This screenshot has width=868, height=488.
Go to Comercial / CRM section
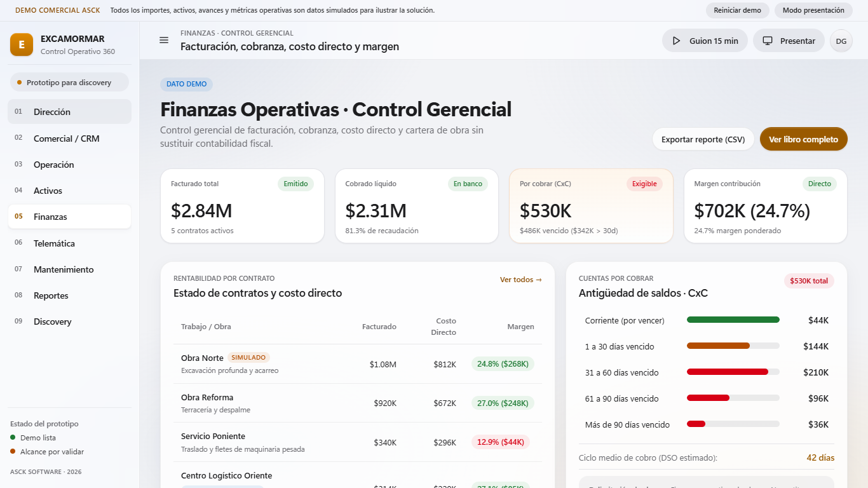pos(69,139)
